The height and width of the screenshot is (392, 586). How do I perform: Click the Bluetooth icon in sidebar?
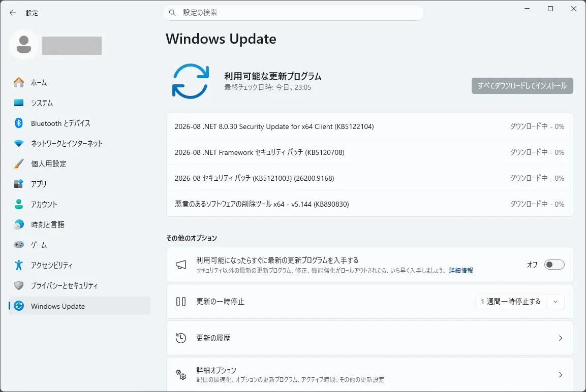click(x=19, y=123)
